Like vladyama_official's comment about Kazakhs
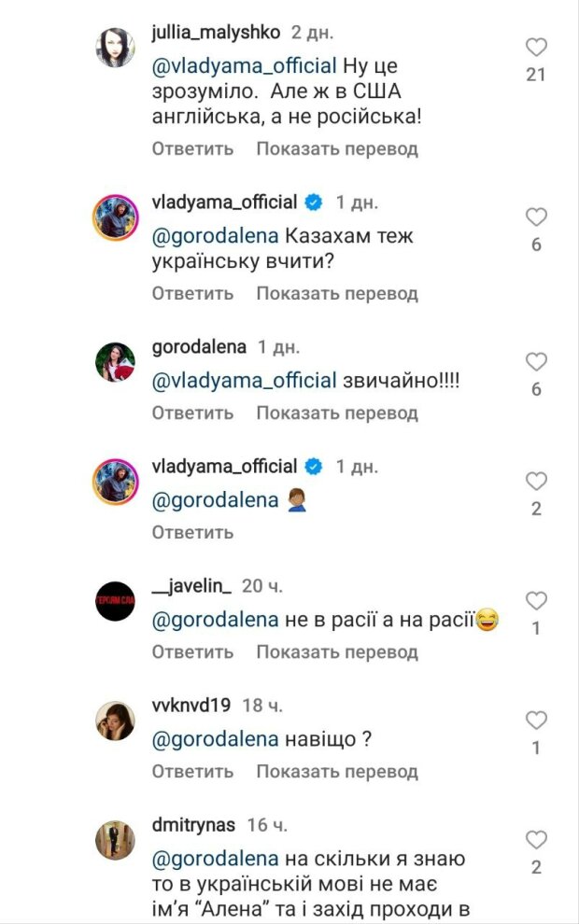The height and width of the screenshot is (924, 579). tap(535, 218)
